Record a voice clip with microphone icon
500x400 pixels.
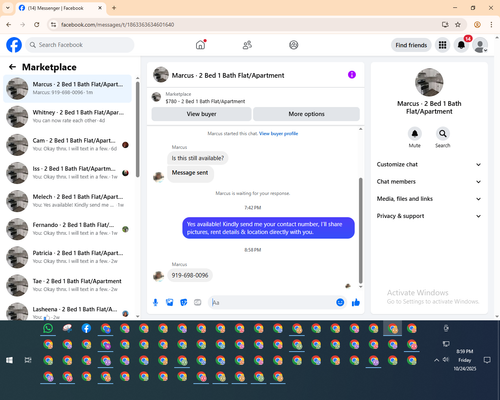155,302
